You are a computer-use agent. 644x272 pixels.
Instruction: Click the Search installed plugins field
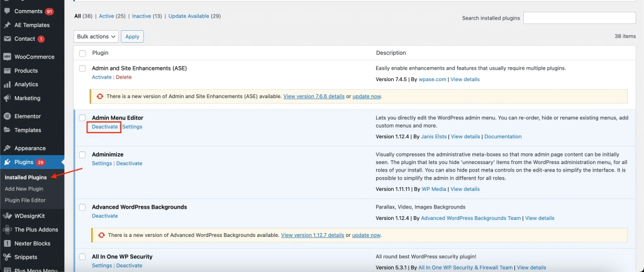[579, 18]
